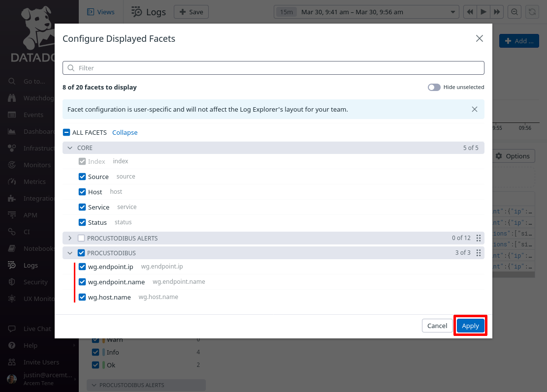This screenshot has width=547, height=392.
Task: Open Views panel in Logs header
Action: coord(101,12)
